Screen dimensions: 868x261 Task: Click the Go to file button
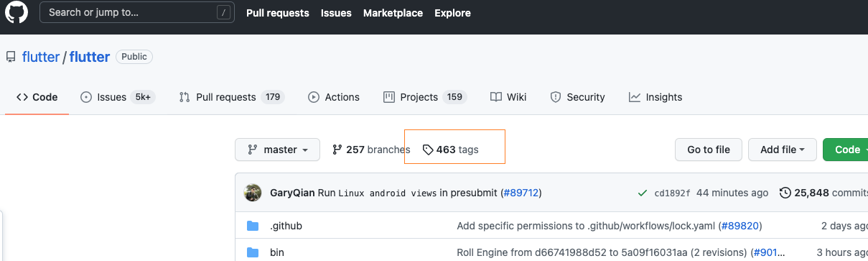(x=709, y=150)
